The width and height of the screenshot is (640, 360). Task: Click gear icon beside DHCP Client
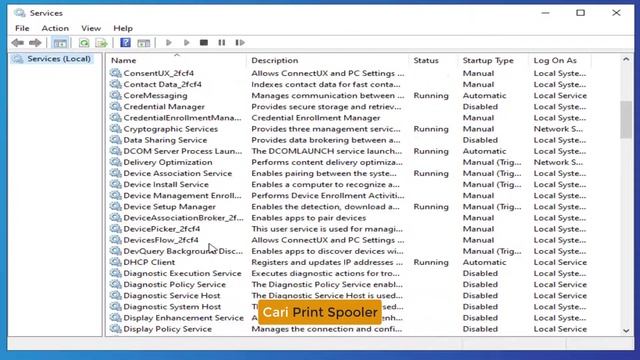coord(116,262)
